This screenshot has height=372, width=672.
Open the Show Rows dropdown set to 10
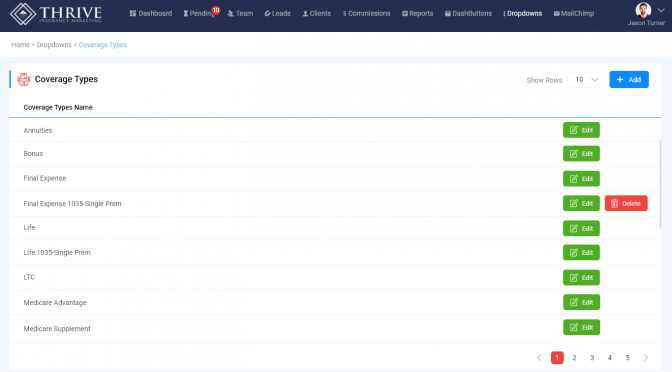click(585, 80)
